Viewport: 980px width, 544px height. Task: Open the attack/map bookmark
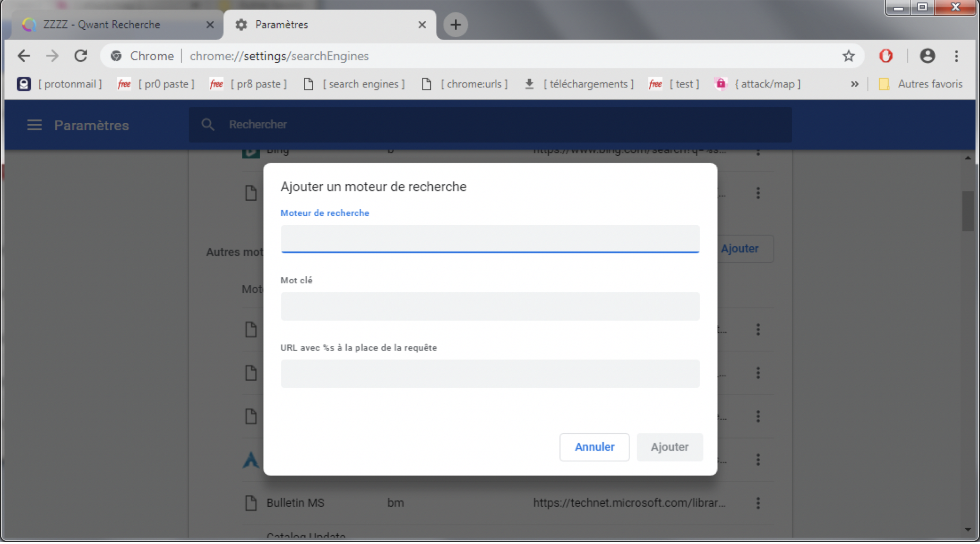(758, 84)
